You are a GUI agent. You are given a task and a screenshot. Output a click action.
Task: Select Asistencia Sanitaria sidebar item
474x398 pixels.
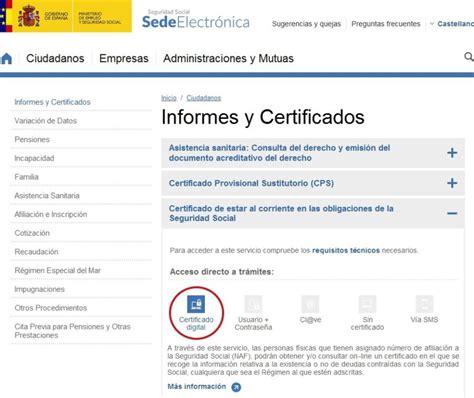point(47,195)
